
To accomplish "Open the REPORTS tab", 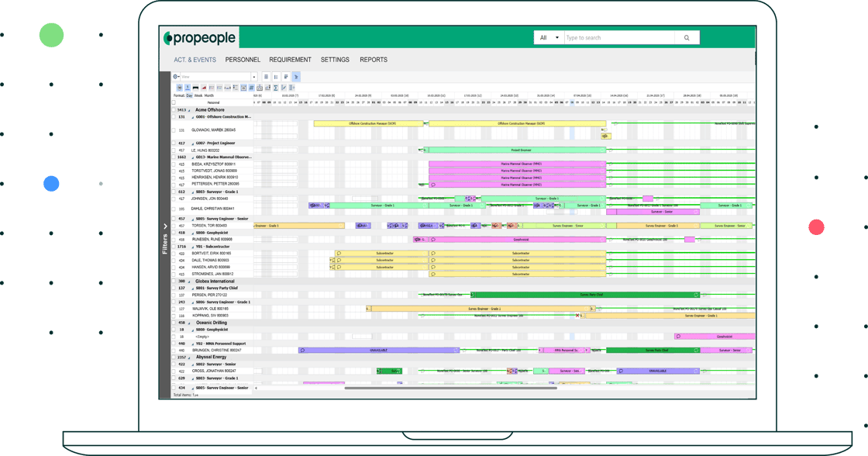I will coord(374,59).
